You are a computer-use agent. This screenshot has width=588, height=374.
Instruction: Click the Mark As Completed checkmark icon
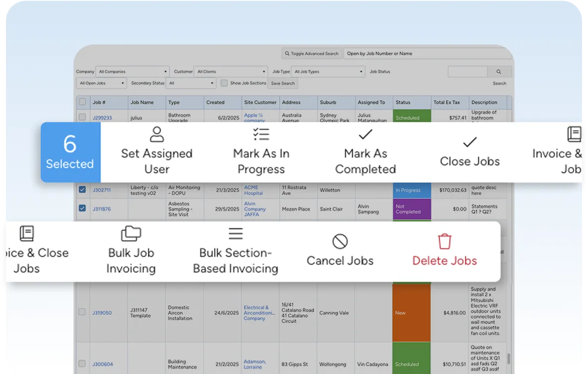coord(365,134)
